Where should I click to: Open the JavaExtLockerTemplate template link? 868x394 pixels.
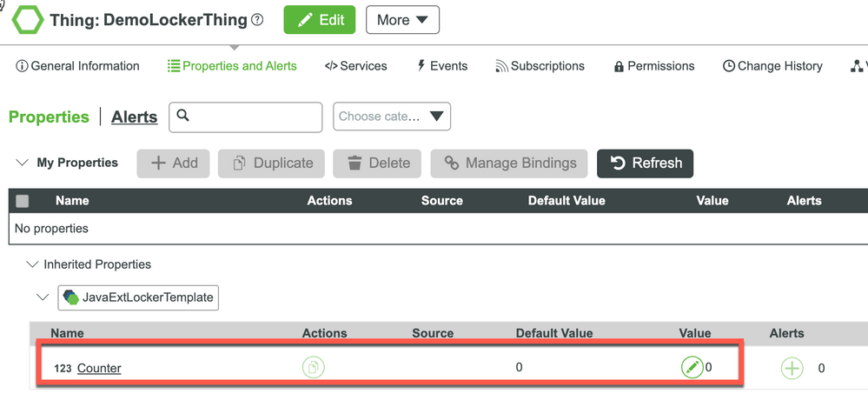138,297
